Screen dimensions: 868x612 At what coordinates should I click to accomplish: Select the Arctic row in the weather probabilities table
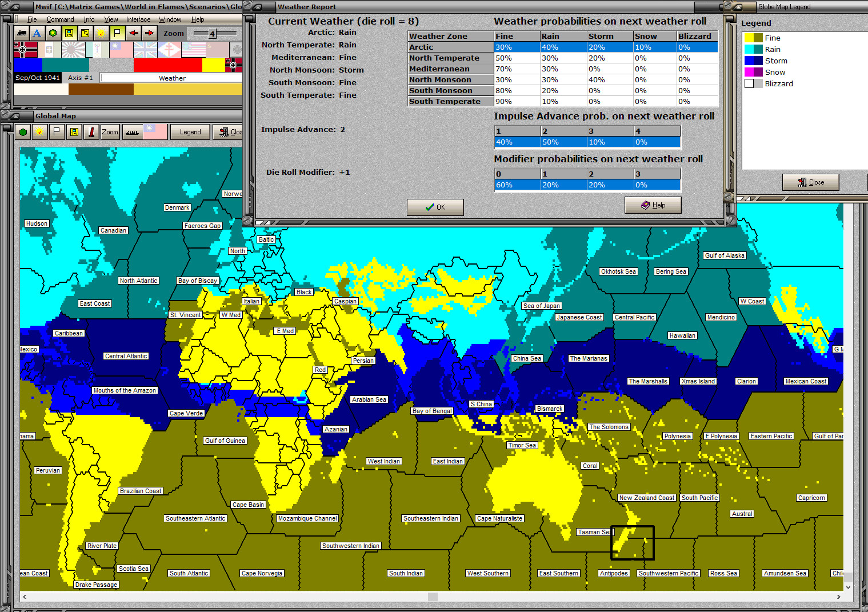[x=563, y=47]
